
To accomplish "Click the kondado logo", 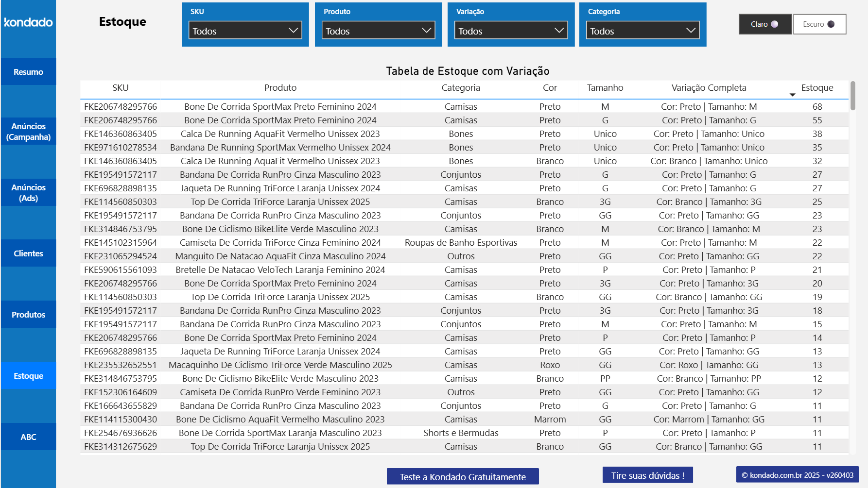I will pos(28,22).
